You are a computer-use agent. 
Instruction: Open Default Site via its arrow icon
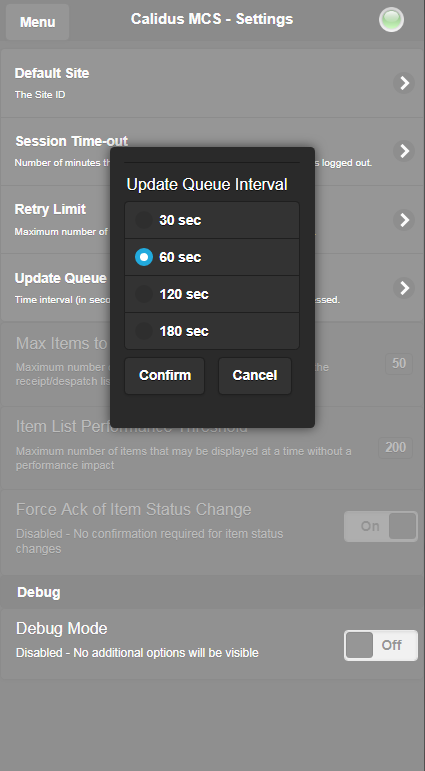404,83
